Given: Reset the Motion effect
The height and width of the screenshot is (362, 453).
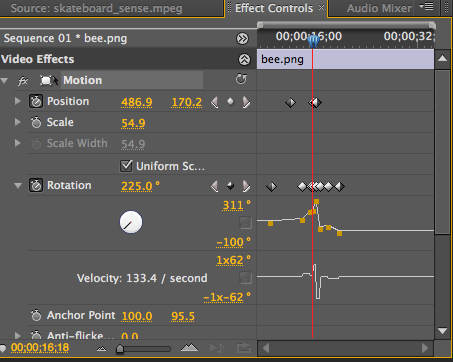Looking at the screenshot, I should (x=241, y=79).
